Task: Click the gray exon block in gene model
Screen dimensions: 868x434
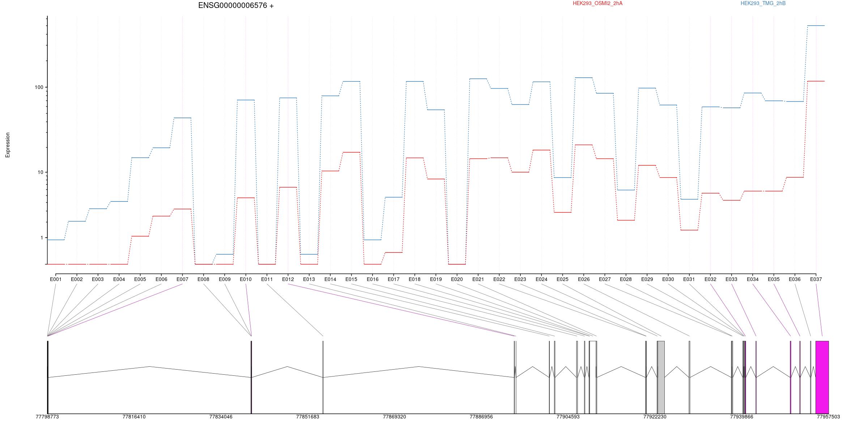Action: (x=661, y=377)
